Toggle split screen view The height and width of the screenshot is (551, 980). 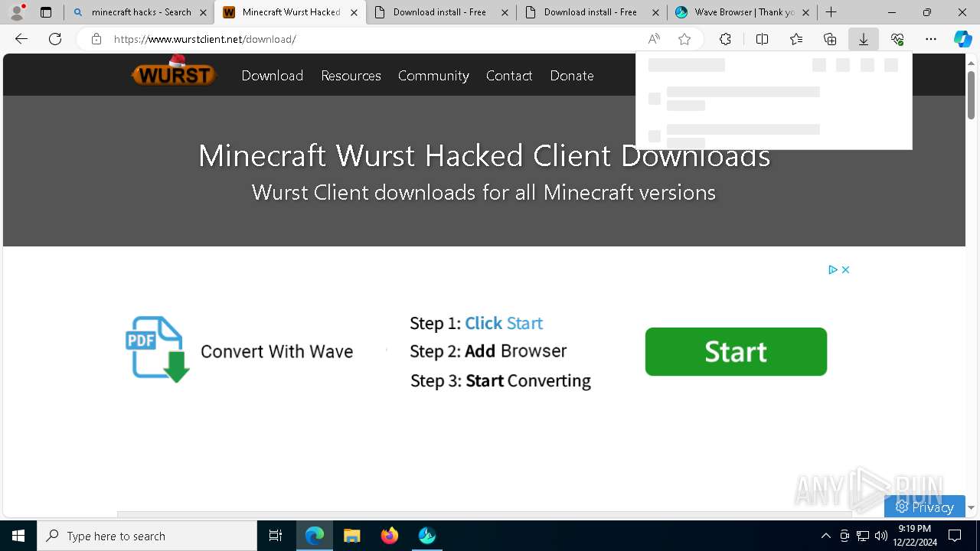tap(762, 39)
